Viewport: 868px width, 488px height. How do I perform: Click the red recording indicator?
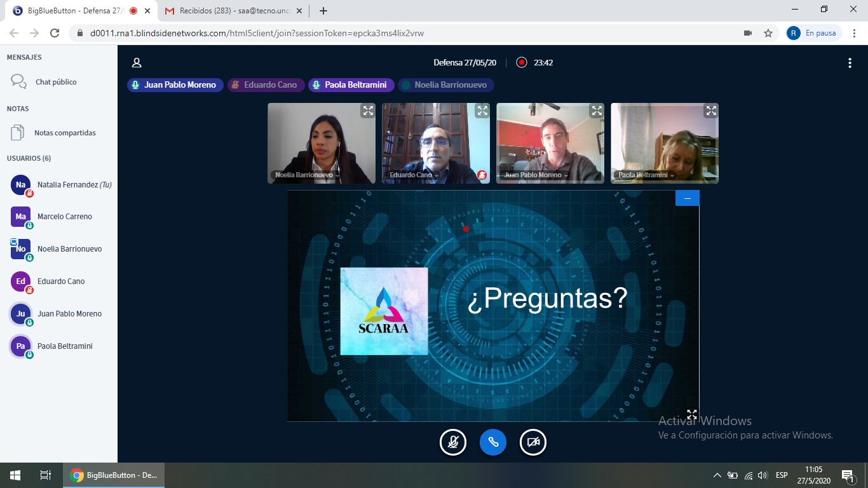tap(522, 62)
